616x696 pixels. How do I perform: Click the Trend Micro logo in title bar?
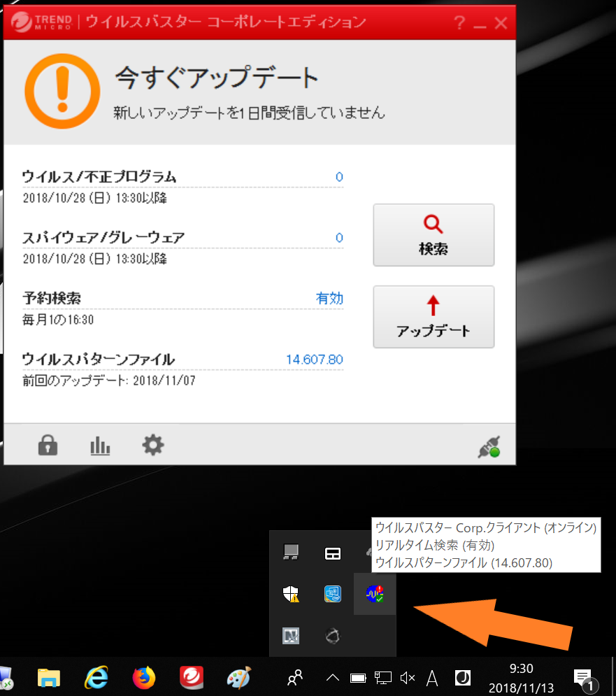tap(41, 22)
